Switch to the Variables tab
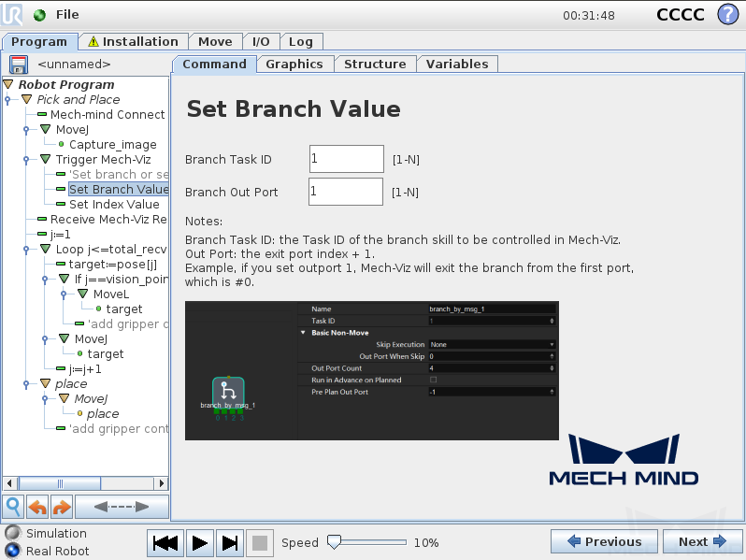Viewport: 746px width, 560px height. pos(457,65)
